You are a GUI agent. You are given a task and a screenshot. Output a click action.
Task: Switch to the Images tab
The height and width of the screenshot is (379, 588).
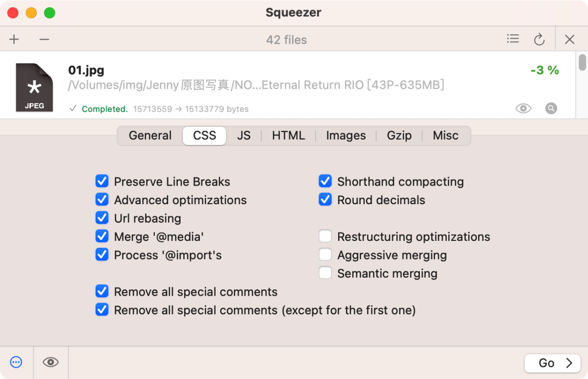coord(346,136)
